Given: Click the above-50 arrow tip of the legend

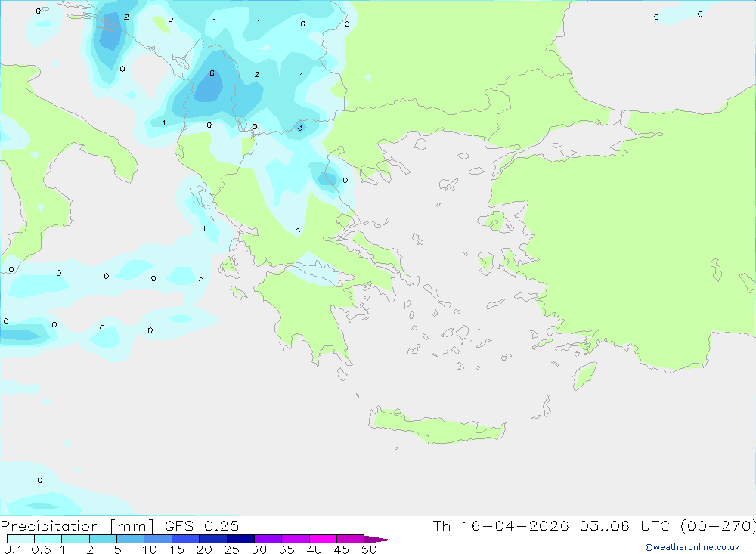Looking at the screenshot, I should click(x=378, y=540).
